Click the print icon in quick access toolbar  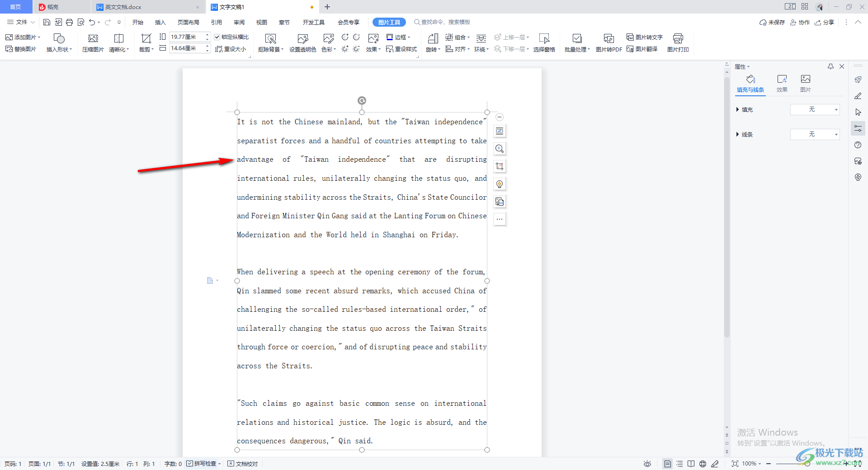(x=69, y=22)
